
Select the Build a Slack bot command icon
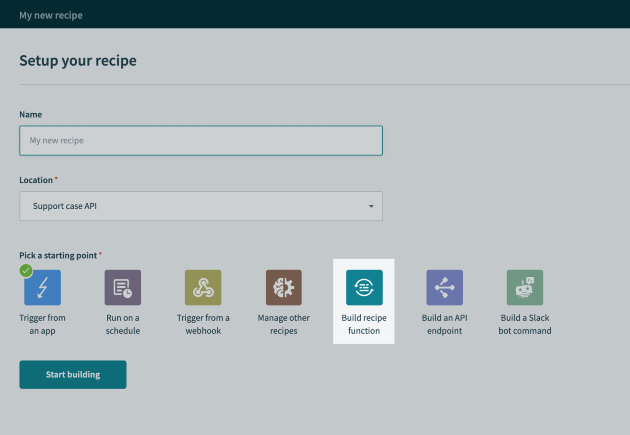[x=525, y=288]
